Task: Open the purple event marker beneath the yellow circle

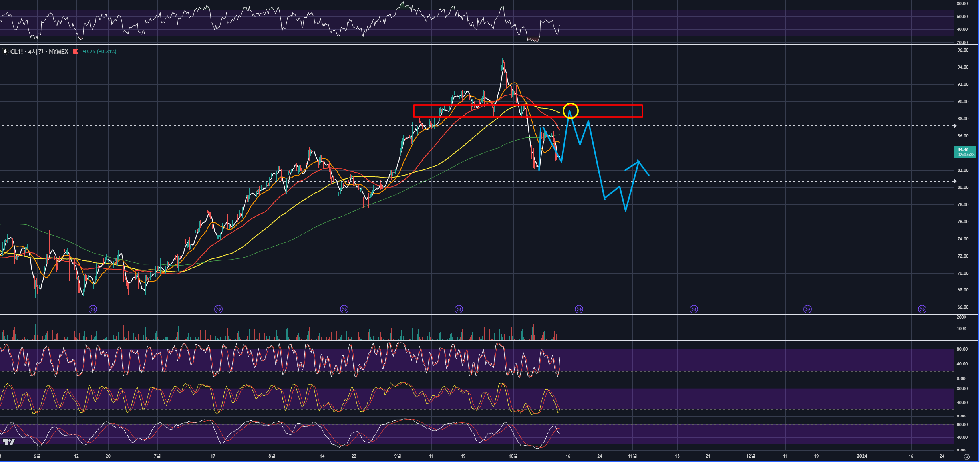Action: [579, 309]
